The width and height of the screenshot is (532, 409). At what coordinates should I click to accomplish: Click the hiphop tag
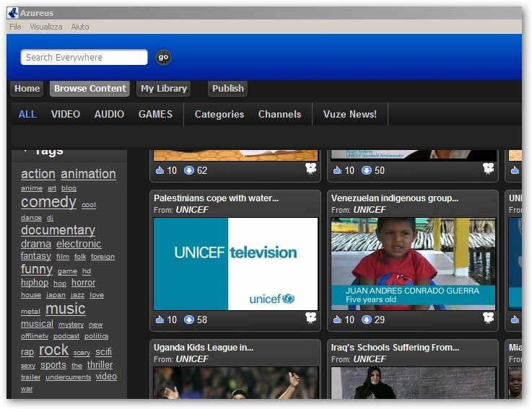coord(35,283)
